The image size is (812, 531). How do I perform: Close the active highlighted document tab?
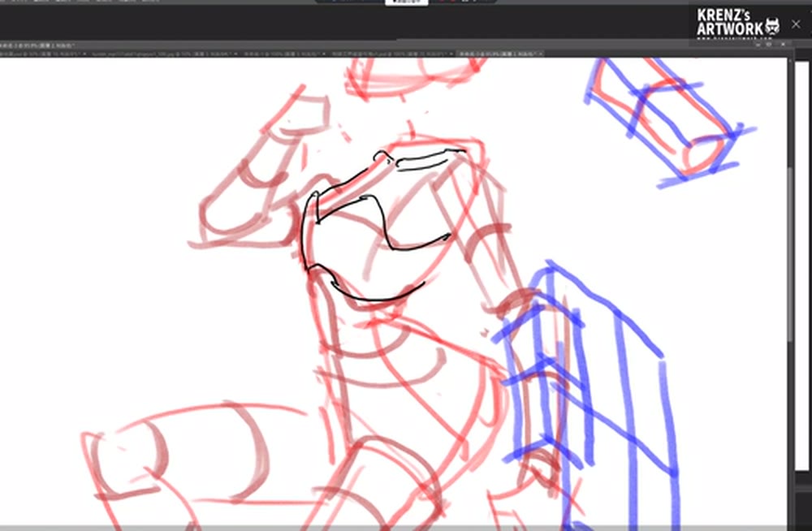[x=541, y=54]
